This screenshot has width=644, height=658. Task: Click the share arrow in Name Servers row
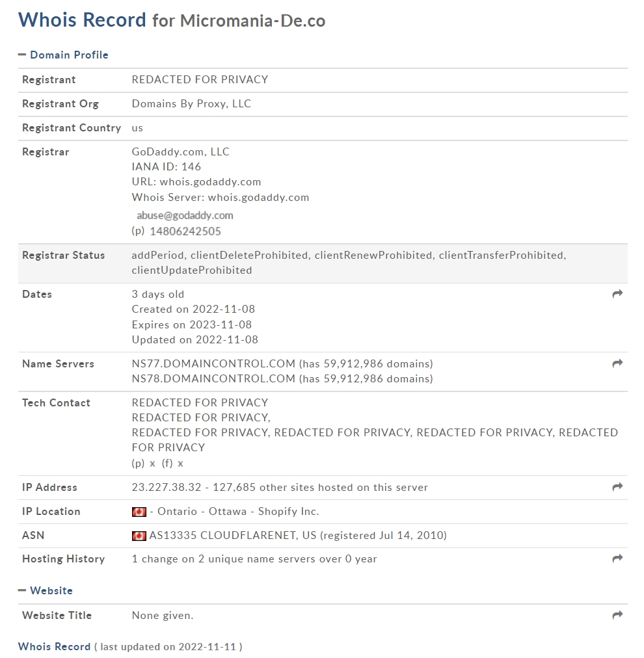tap(617, 363)
